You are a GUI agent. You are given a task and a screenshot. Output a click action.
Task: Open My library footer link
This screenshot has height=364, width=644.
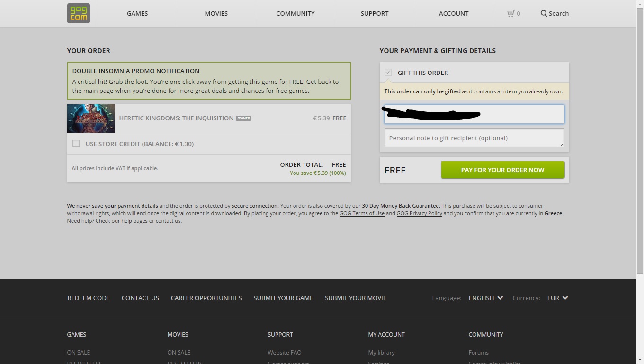coord(381,352)
